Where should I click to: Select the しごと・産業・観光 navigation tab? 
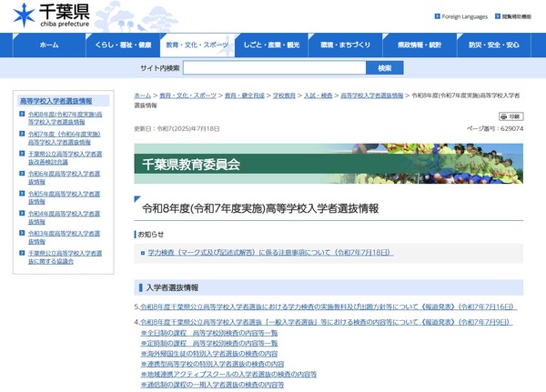point(270,45)
